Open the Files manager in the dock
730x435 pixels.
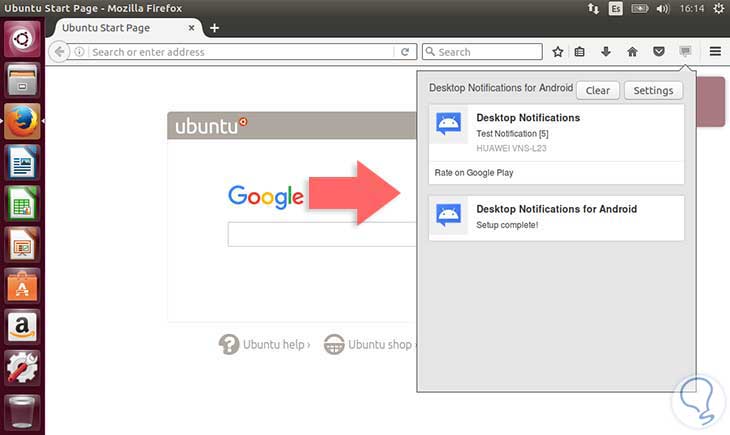[x=22, y=80]
